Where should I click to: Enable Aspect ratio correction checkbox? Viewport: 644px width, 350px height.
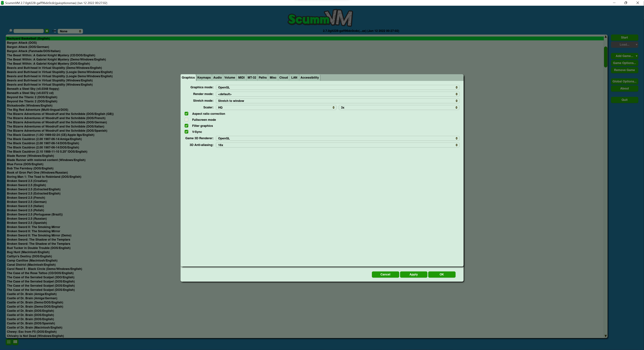tap(186, 114)
